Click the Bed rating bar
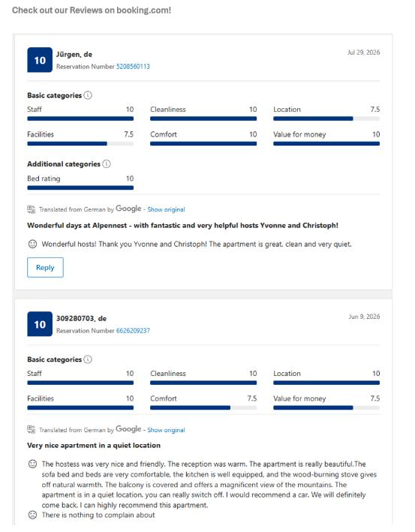 [x=80, y=188]
